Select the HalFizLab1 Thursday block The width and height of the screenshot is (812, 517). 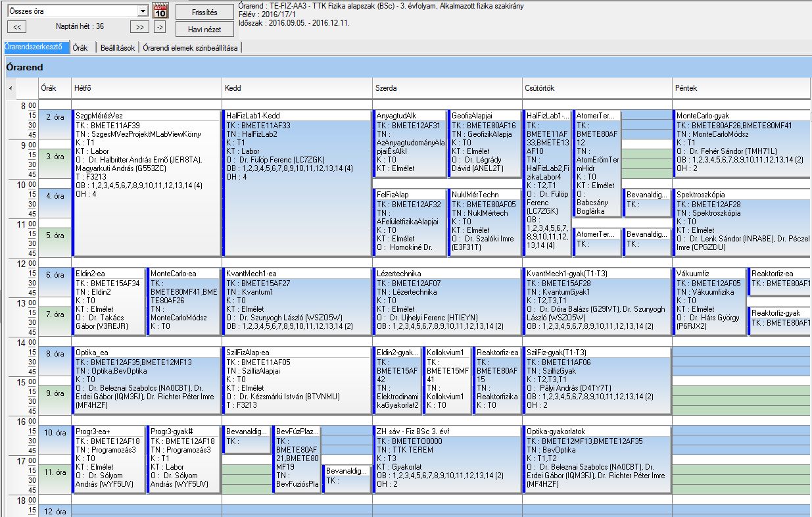[x=546, y=184]
